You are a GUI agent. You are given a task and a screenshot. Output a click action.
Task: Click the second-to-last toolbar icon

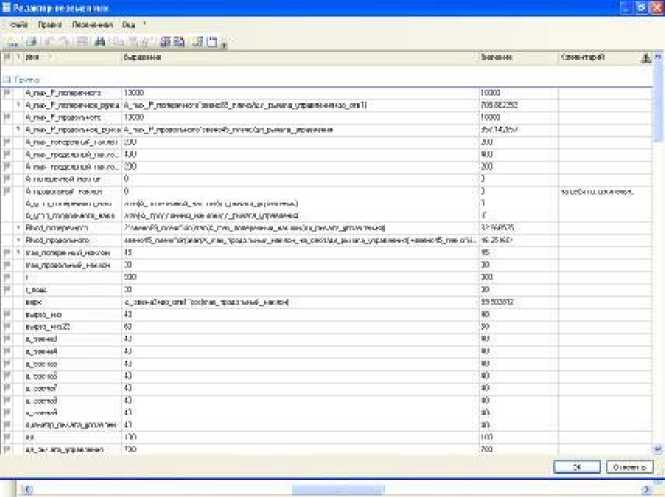tap(198, 42)
